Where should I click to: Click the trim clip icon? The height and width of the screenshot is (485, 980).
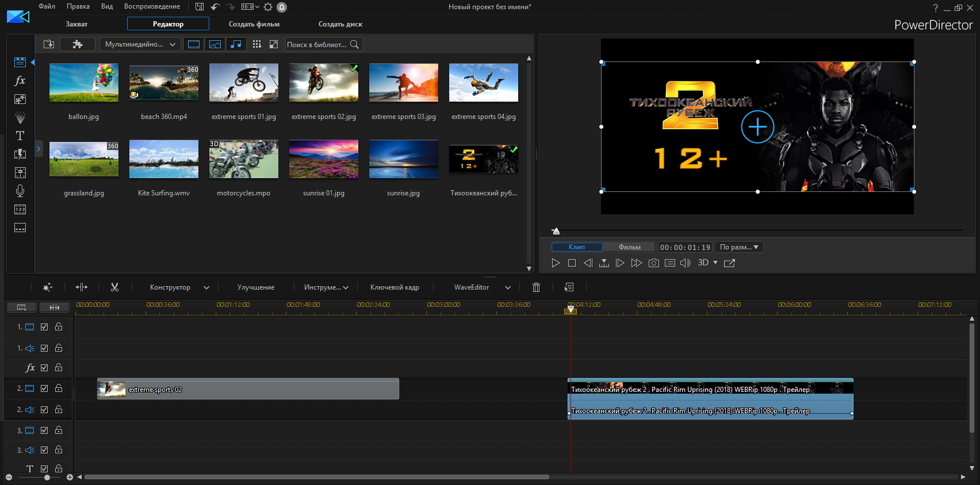click(82, 287)
